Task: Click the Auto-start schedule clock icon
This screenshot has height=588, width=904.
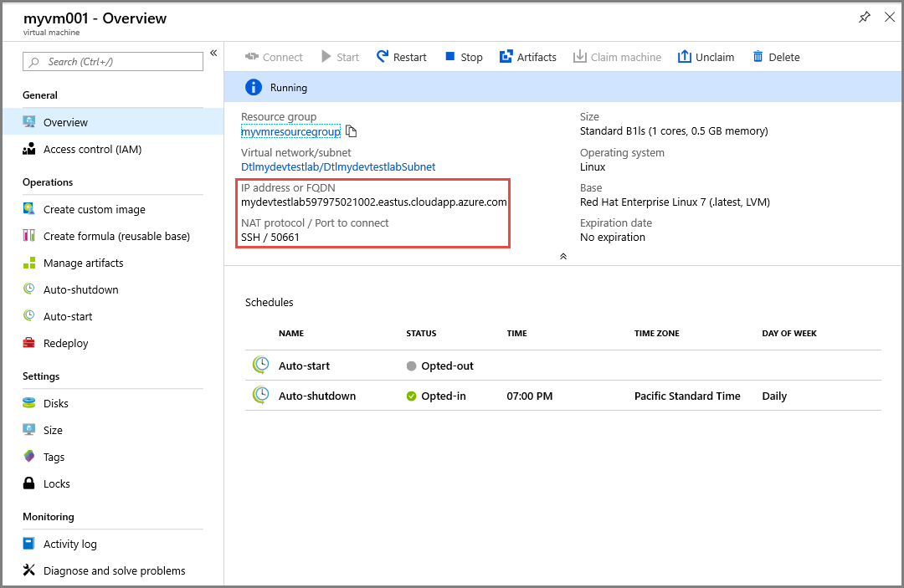Action: pos(260,366)
